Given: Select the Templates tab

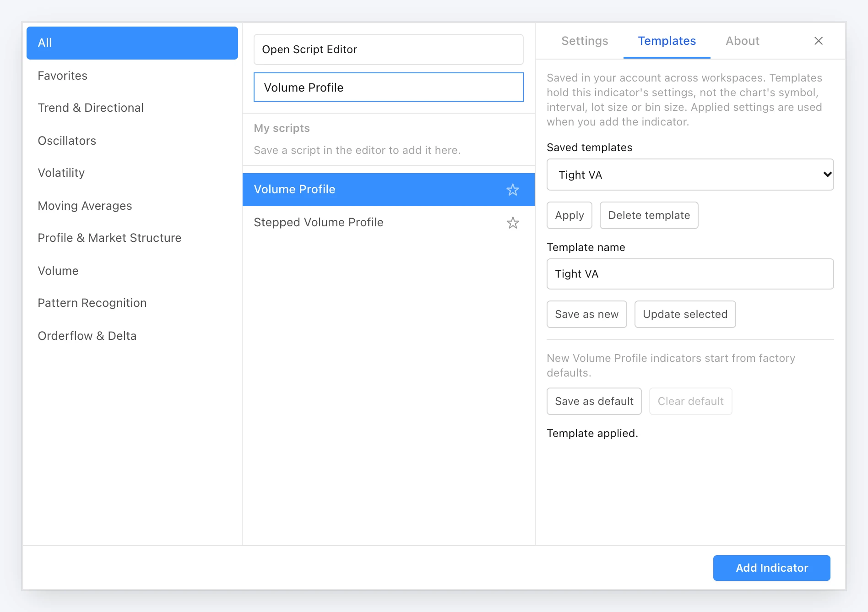Looking at the screenshot, I should coord(667,41).
